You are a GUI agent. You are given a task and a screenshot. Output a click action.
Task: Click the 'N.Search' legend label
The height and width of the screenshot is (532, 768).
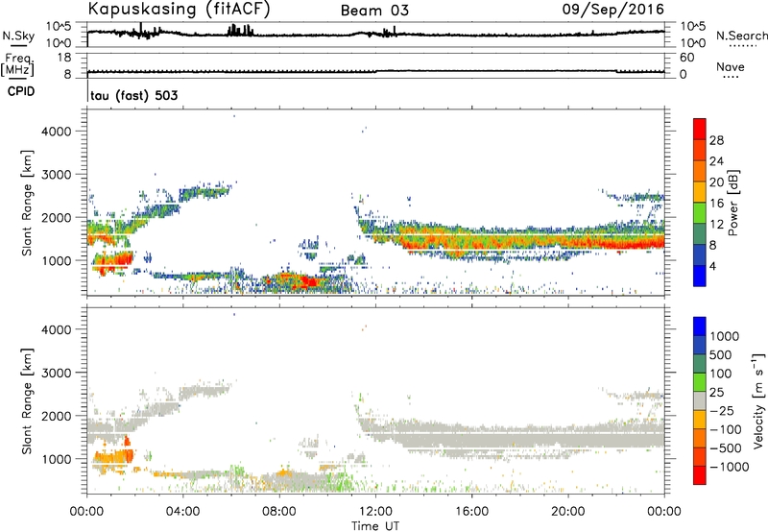[741, 36]
